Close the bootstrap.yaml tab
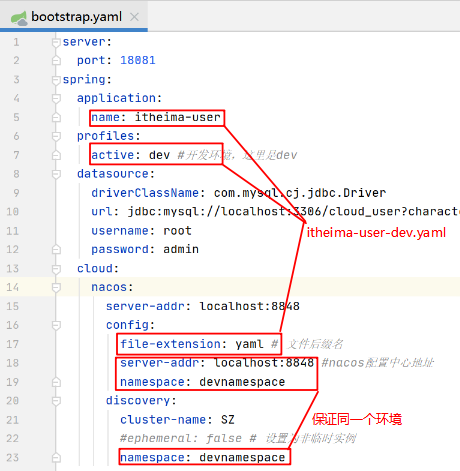This screenshot has width=460, height=471. click(134, 17)
